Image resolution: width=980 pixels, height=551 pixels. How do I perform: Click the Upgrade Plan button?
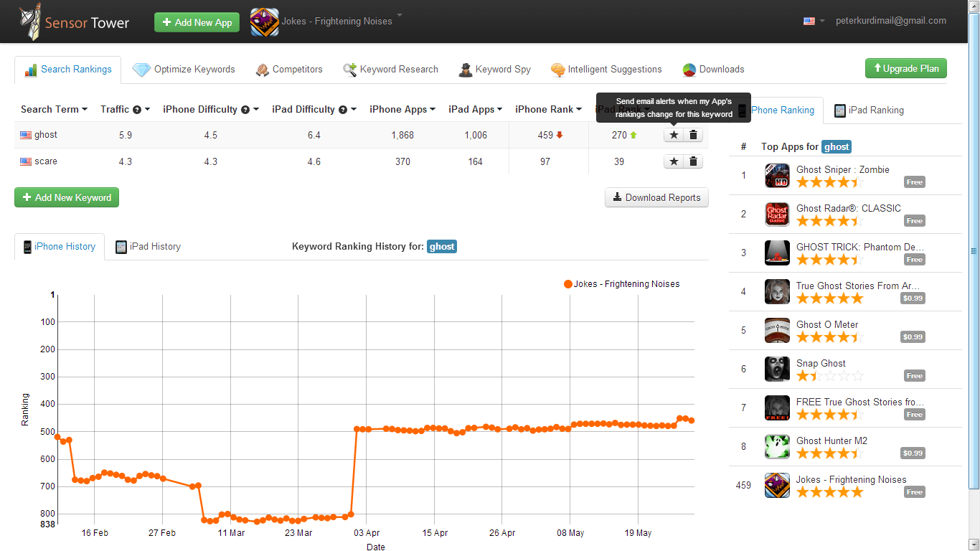[x=906, y=68]
